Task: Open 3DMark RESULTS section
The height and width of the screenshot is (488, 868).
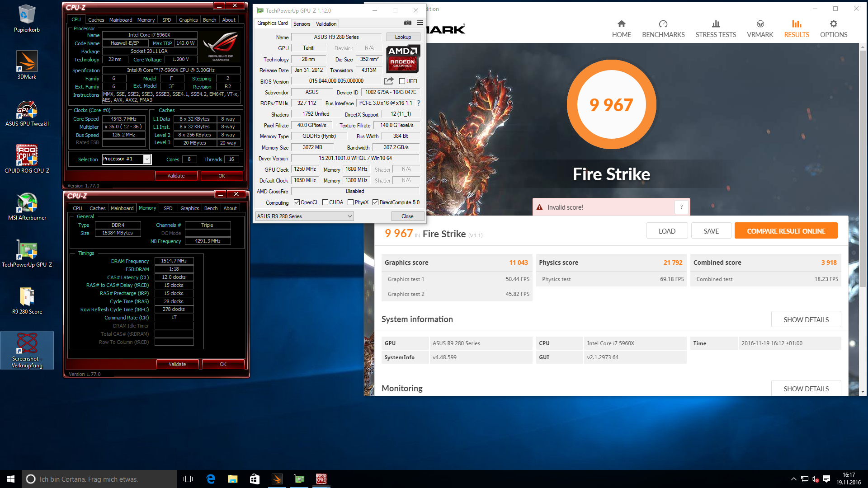Action: click(797, 29)
